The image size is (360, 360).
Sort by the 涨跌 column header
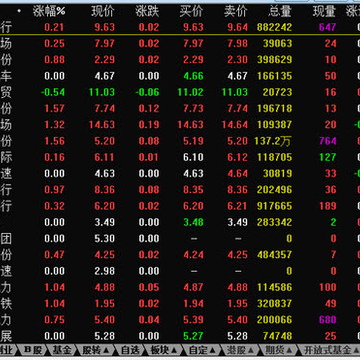point(148,11)
